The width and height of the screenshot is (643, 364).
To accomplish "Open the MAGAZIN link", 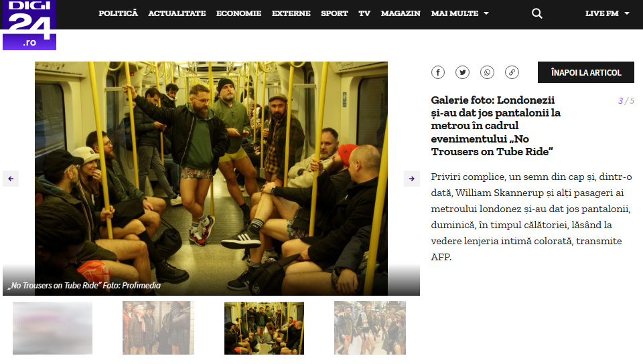I will tap(401, 13).
